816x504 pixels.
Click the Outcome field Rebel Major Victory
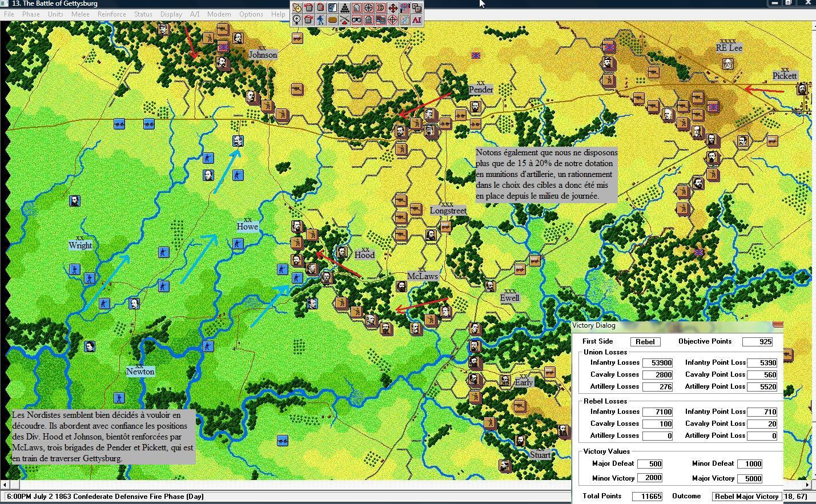pos(746,497)
